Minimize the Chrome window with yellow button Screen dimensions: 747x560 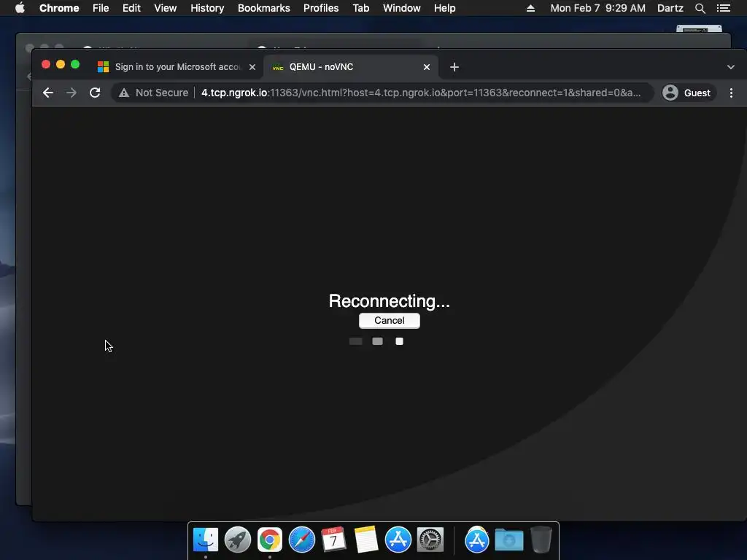(61, 64)
